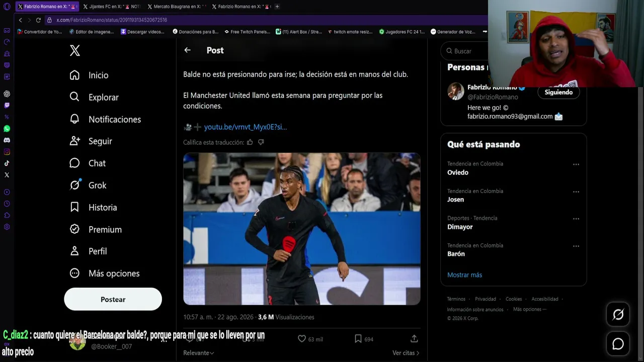The image size is (644, 362).
Task: Click the Postear button
Action: click(113, 299)
